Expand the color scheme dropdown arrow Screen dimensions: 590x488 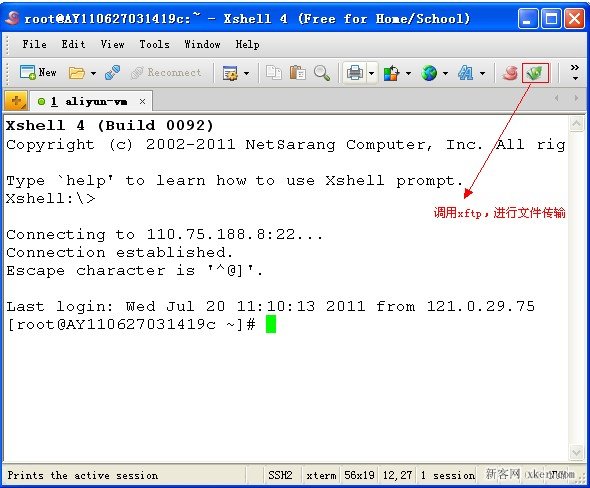(408, 73)
